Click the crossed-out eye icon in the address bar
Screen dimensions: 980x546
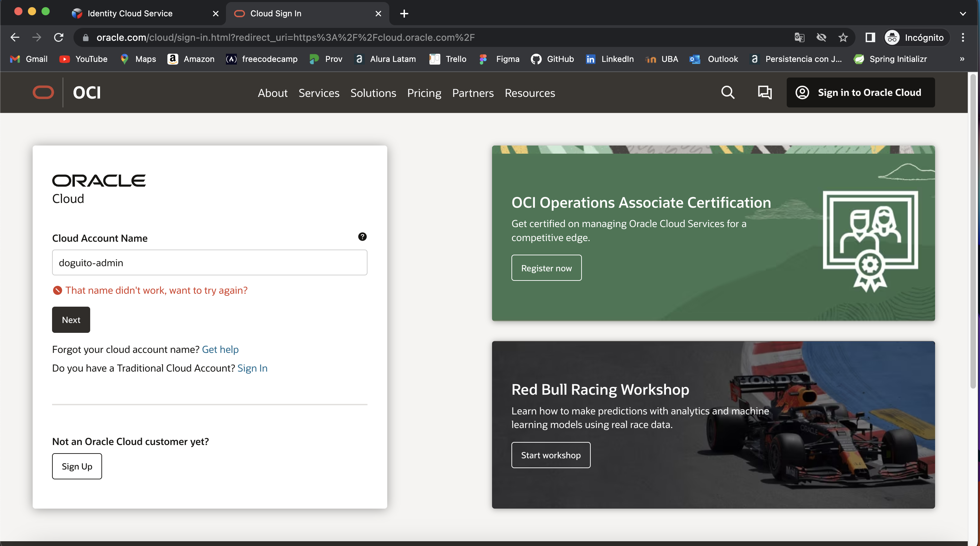(821, 37)
